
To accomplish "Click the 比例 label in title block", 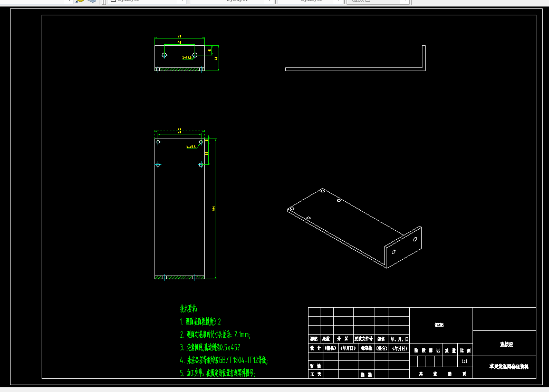I will coord(465,350).
